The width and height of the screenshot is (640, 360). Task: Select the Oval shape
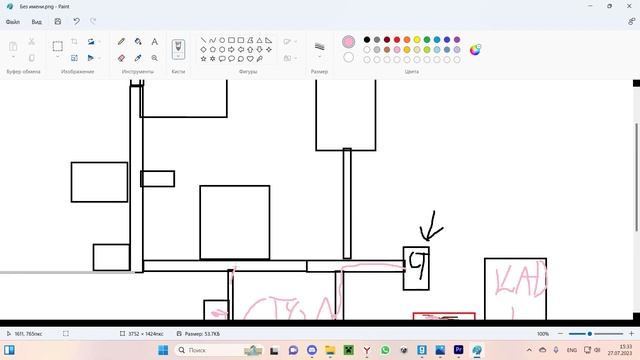pyautogui.click(x=222, y=40)
